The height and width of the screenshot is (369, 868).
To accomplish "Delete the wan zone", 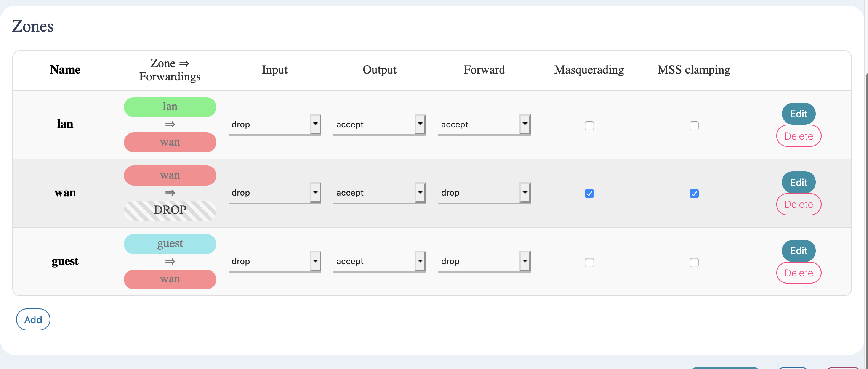I will pyautogui.click(x=798, y=204).
